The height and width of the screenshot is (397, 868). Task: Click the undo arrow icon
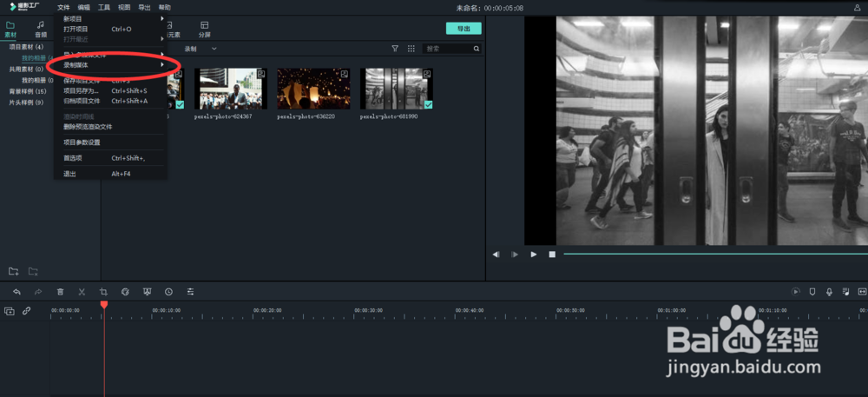tap(16, 292)
